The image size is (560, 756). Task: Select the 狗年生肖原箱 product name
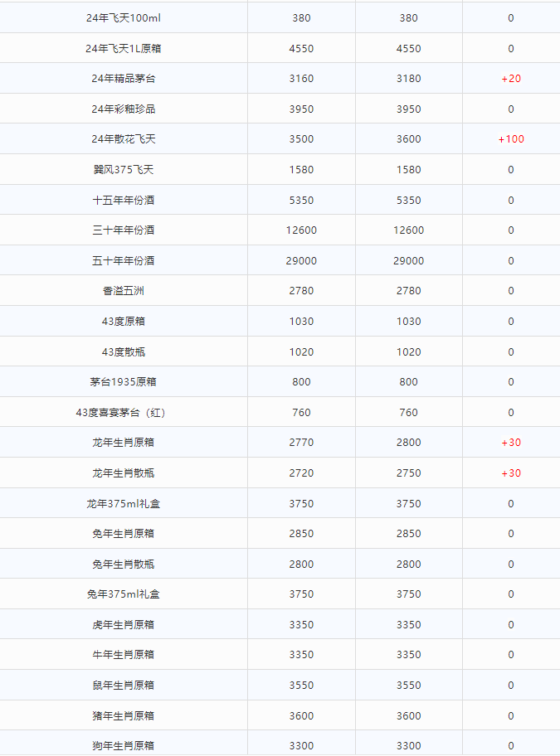coord(124,746)
